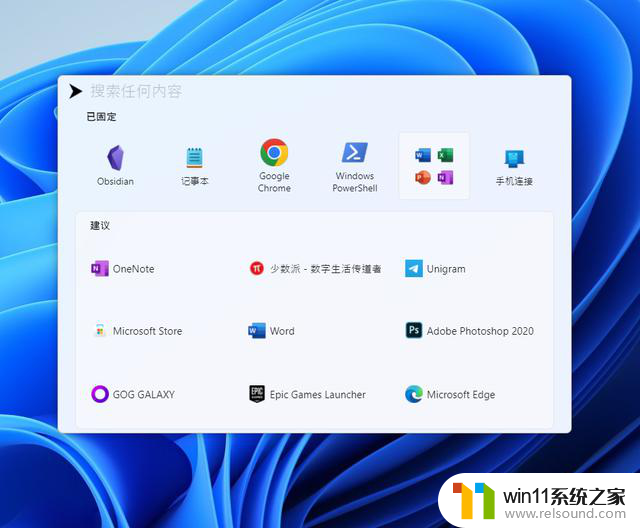Click the Microsoft Edge icon
Viewport: 640px width, 528px height.
click(x=413, y=394)
